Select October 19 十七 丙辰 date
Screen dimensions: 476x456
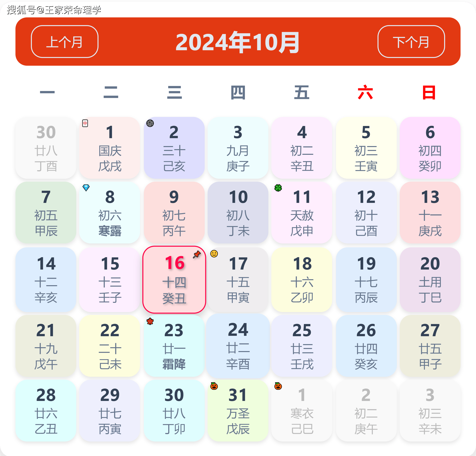pos(366,280)
